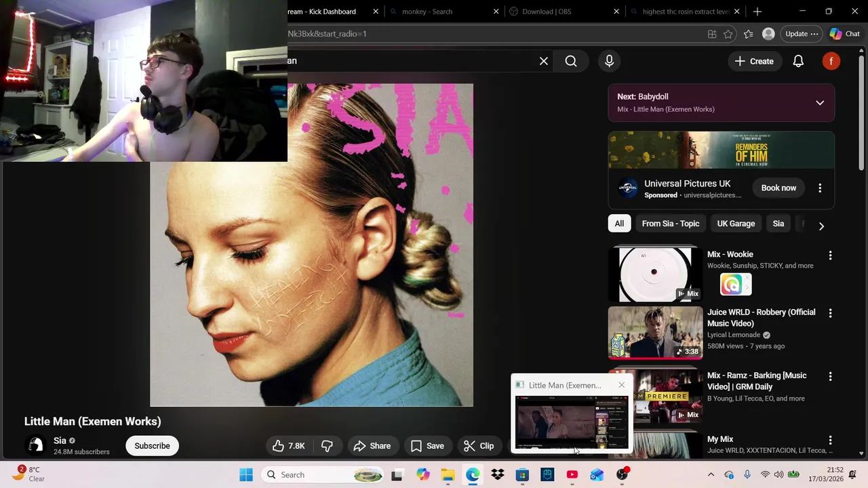This screenshot has height=488, width=868.
Task: Close the monkey - Search tab
Action: tap(496, 12)
